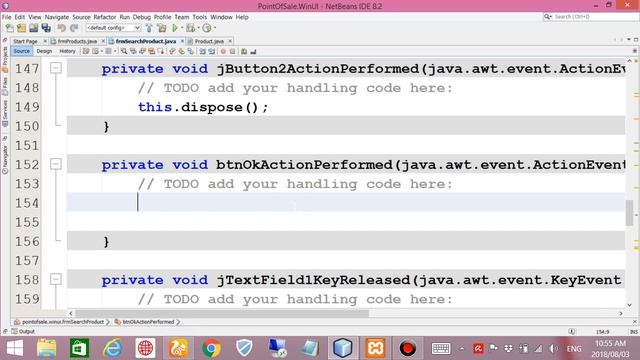Click the Debug Project toolbar icon
Viewport: 640px width, 360px height.
pos(190,28)
